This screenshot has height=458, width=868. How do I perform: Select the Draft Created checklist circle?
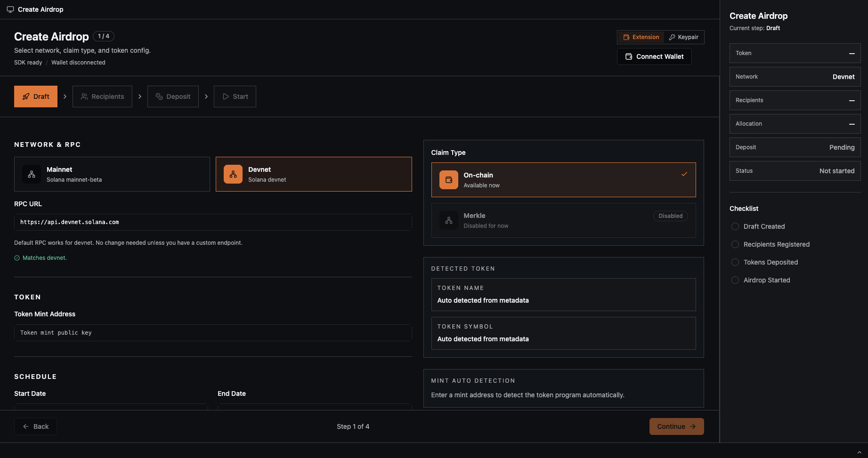click(735, 226)
